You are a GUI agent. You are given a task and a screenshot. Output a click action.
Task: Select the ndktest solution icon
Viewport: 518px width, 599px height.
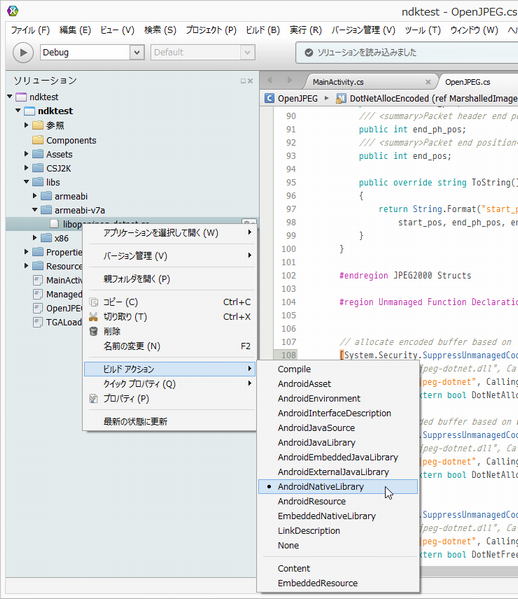point(21,97)
